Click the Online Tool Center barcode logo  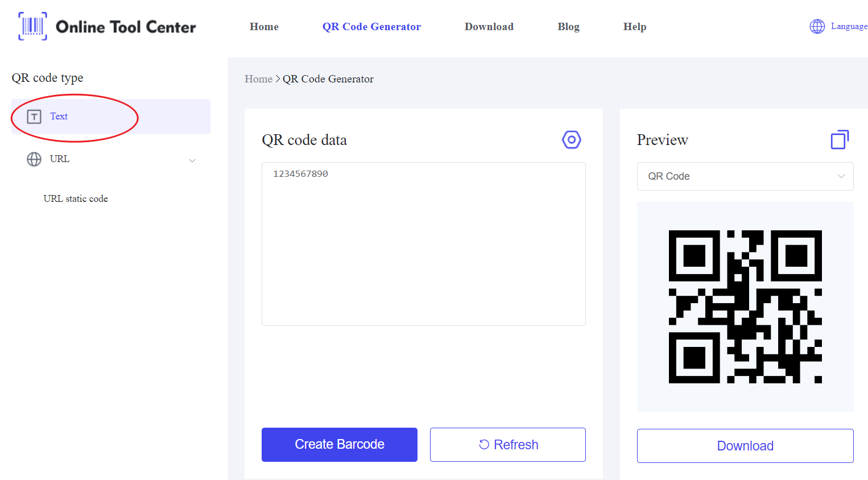(32, 26)
